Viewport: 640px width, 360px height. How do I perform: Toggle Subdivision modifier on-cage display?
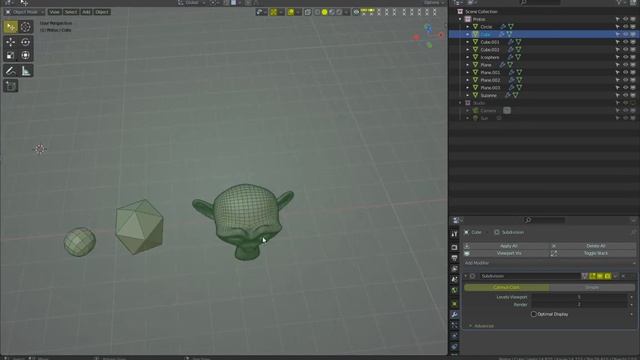584,276
